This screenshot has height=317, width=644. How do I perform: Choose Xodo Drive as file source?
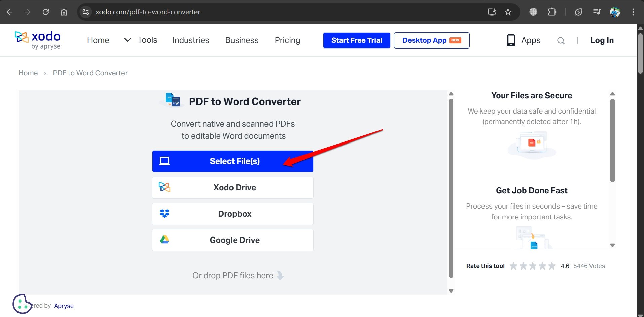click(x=233, y=188)
